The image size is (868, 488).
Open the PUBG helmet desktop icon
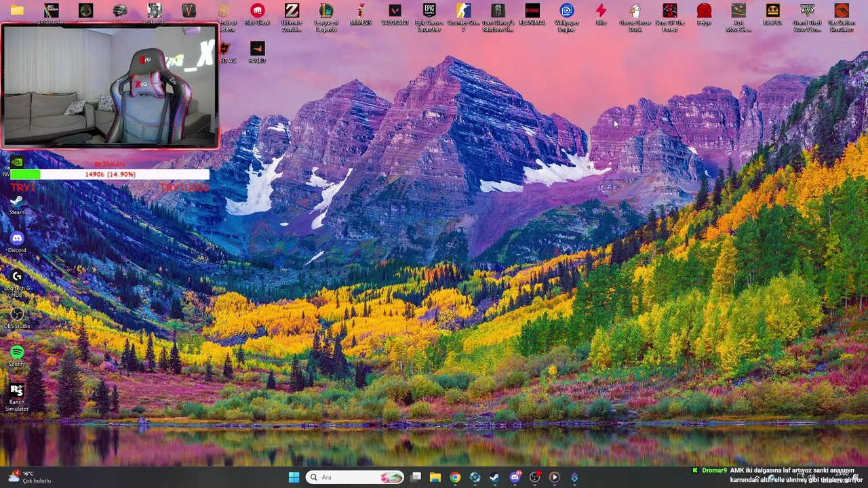(x=120, y=10)
